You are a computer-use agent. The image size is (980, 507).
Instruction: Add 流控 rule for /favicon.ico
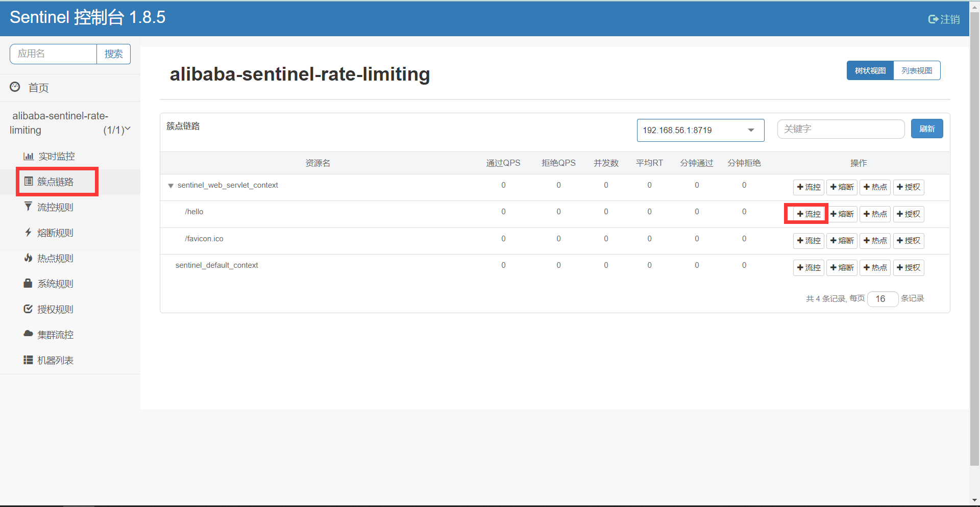(x=808, y=241)
